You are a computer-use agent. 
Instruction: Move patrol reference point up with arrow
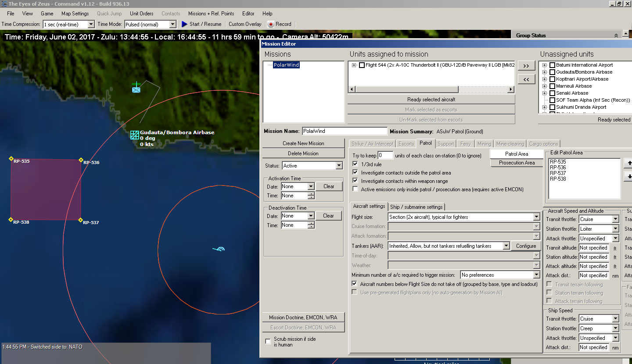pyautogui.click(x=628, y=163)
